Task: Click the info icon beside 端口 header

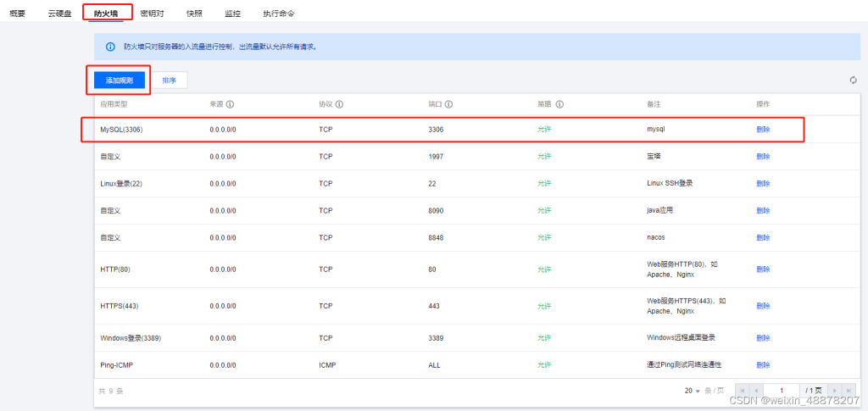Action: pyautogui.click(x=449, y=104)
